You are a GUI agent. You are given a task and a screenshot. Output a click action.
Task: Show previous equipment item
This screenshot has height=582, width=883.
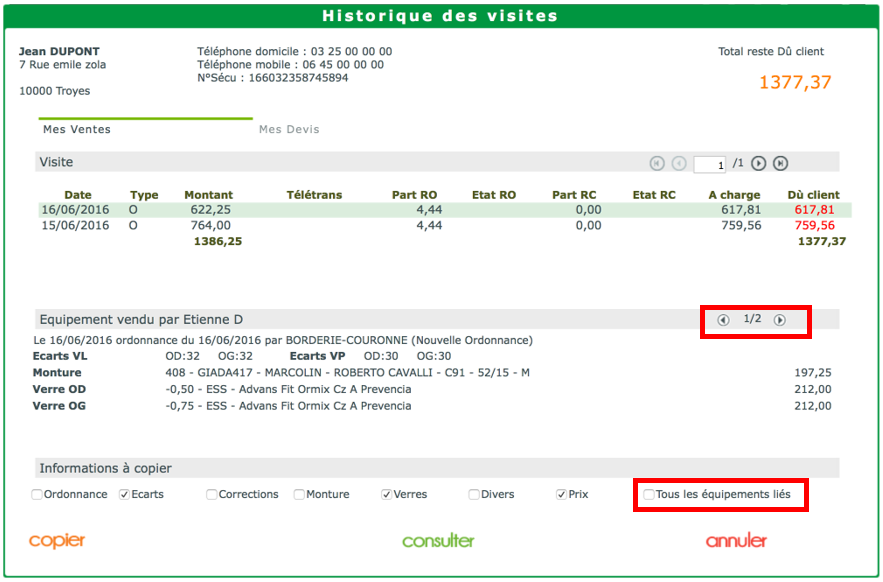coord(723,320)
